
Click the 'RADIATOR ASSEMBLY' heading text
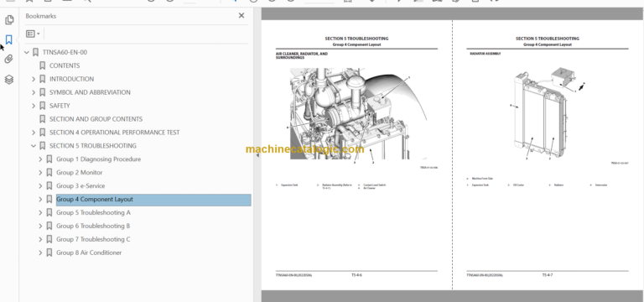tap(485, 54)
